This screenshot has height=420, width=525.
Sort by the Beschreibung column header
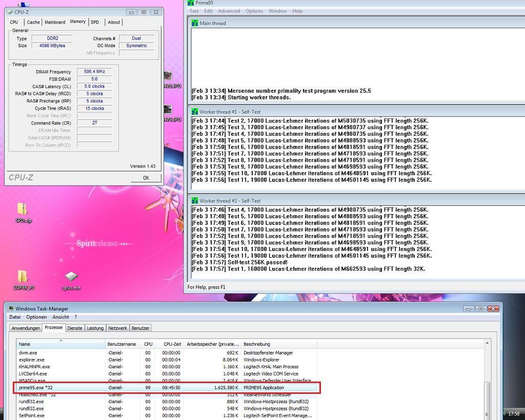click(x=279, y=344)
